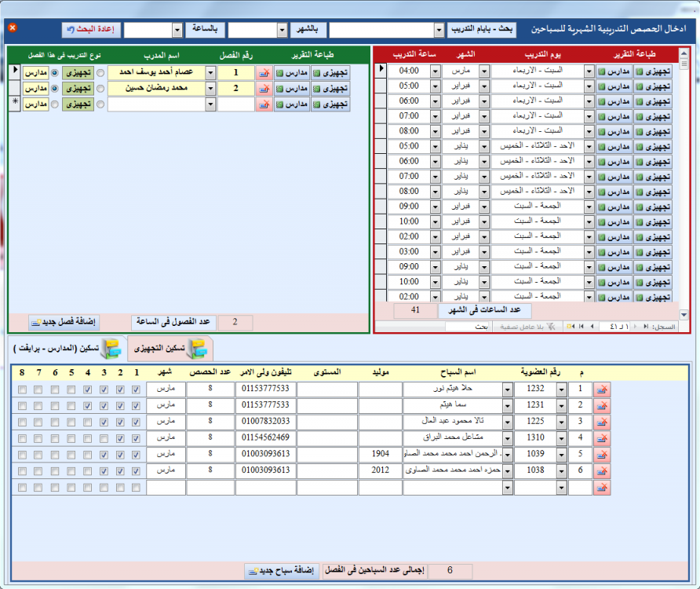Open the بالساعة hour filter dropdown

click(177, 30)
